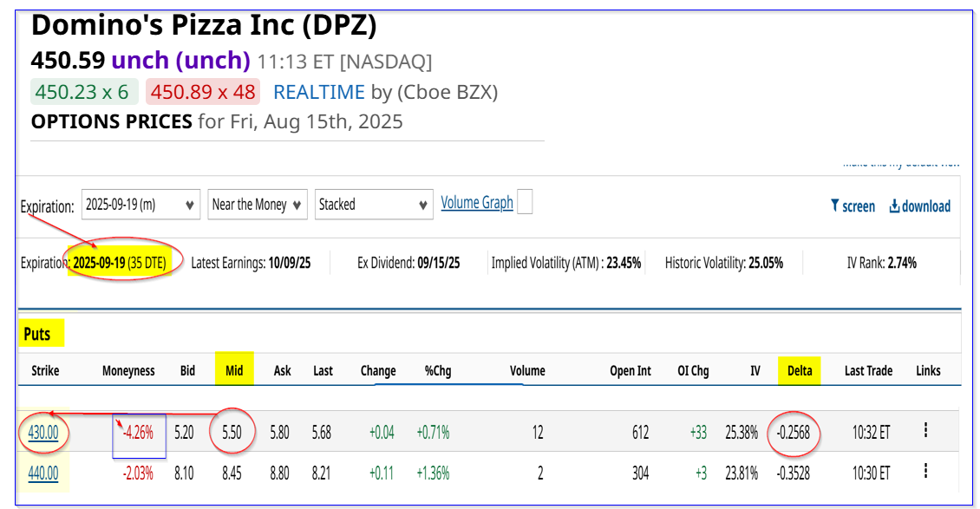Select the Latest Earnings 10/09/25 date
980x509 pixels.
click(x=290, y=263)
